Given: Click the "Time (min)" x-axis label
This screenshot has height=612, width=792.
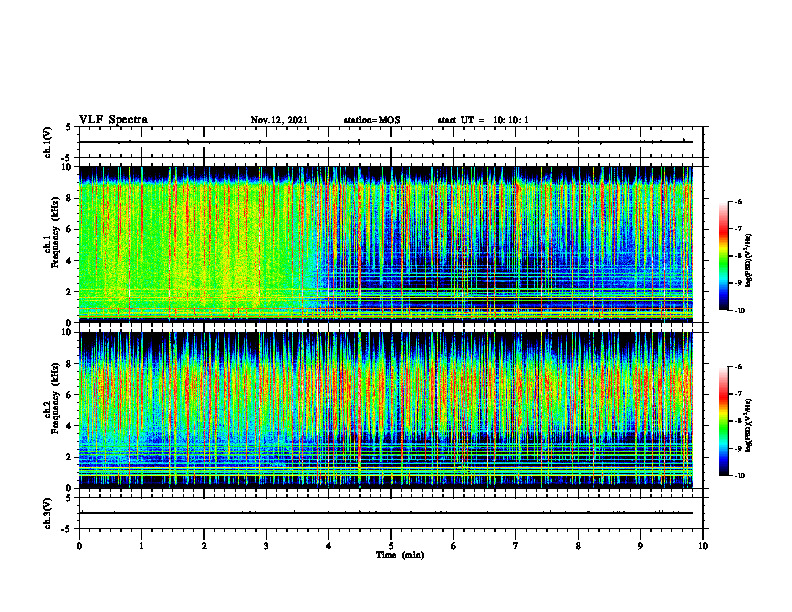Looking at the screenshot, I should tap(400, 555).
